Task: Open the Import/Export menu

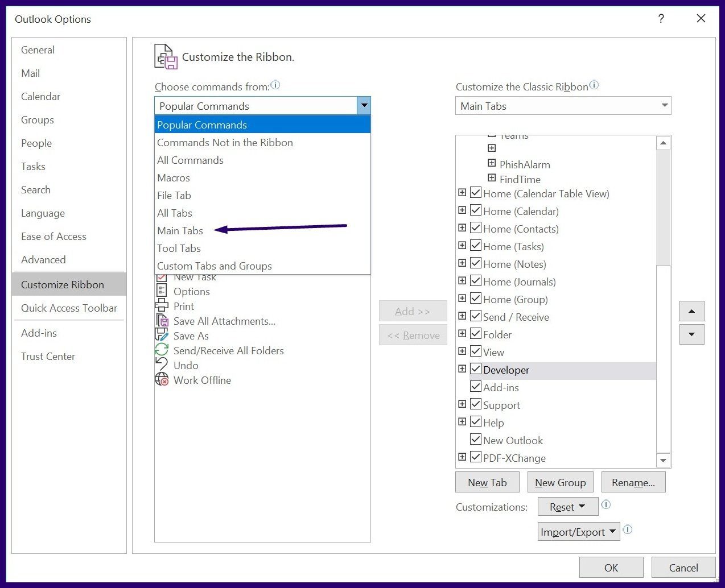Action: point(578,531)
